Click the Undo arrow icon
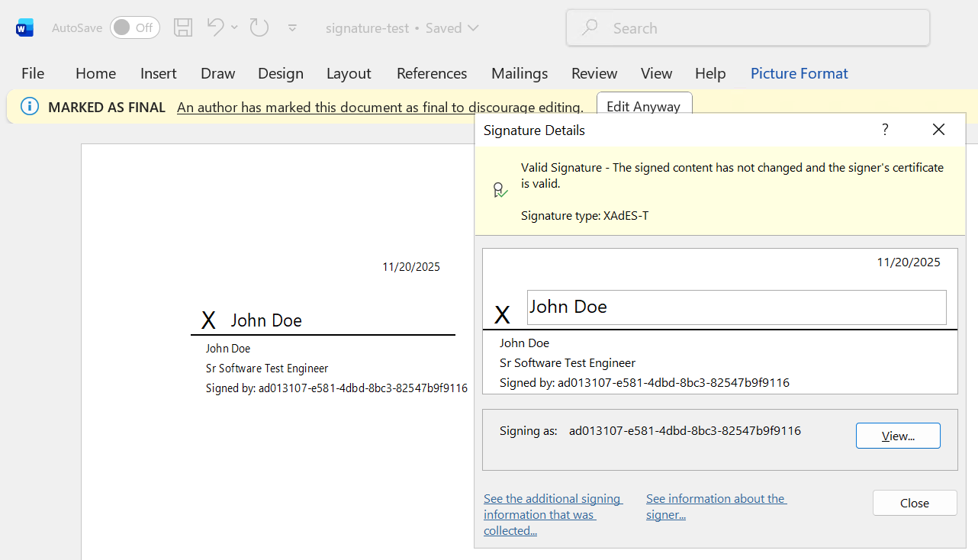The width and height of the screenshot is (978, 560). click(215, 27)
